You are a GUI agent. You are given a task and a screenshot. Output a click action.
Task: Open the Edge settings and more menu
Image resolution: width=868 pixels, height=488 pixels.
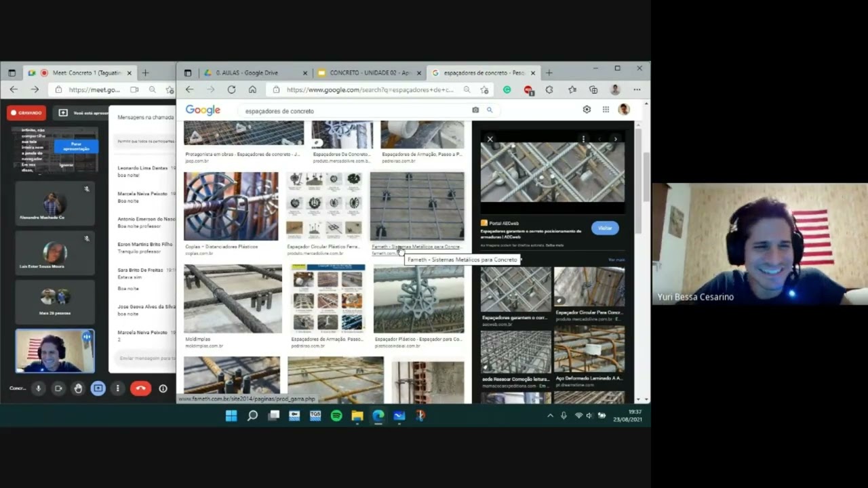pyautogui.click(x=637, y=89)
